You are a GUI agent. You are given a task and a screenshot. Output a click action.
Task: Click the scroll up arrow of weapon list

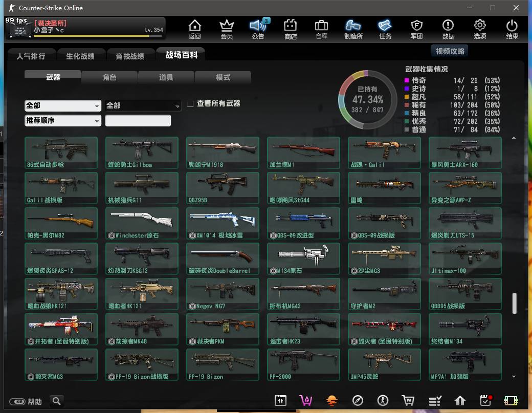coord(514,138)
